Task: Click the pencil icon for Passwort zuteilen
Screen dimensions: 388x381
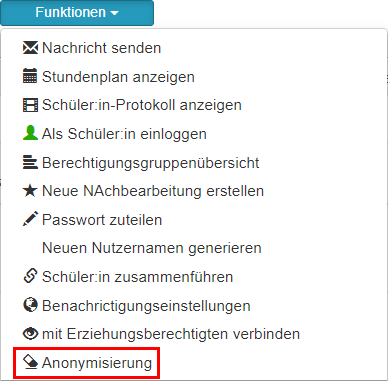Action: tap(30, 219)
